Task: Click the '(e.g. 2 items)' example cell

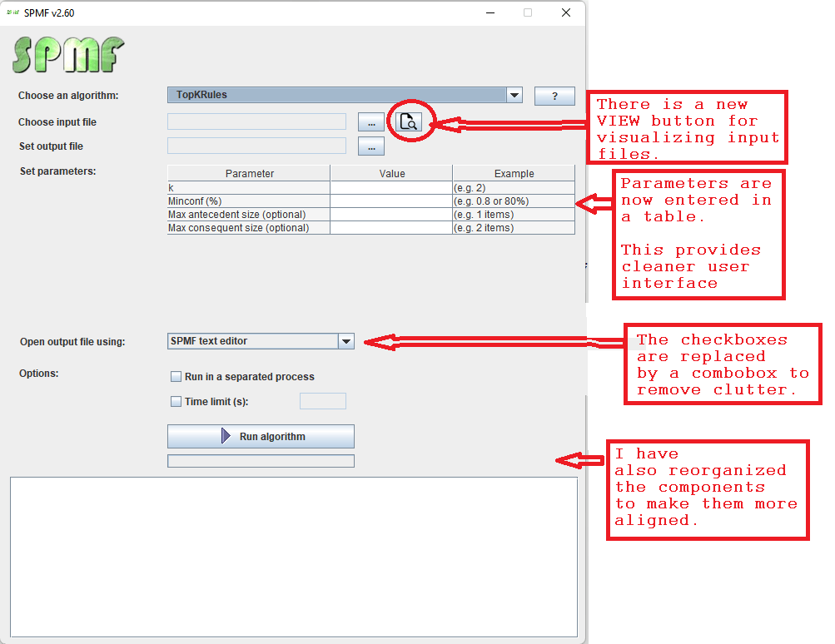Action: (x=514, y=228)
